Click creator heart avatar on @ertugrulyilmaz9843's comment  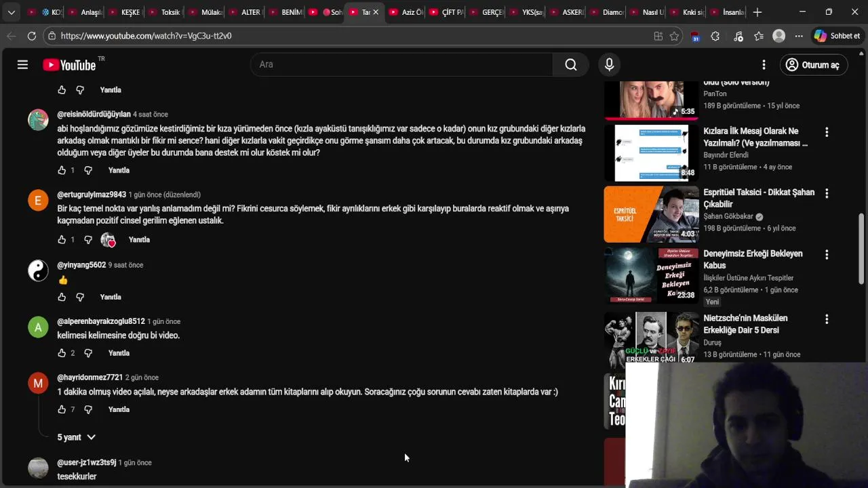click(108, 240)
